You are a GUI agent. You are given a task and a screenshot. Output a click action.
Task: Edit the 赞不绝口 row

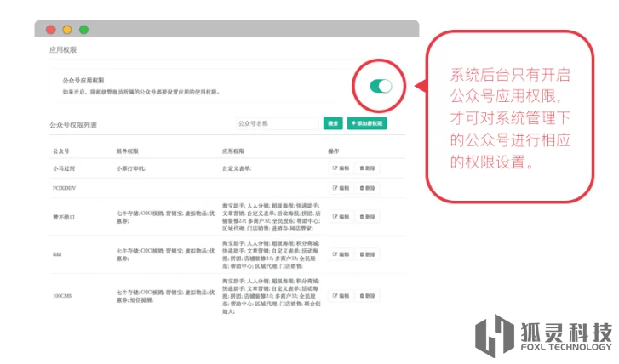point(341,217)
